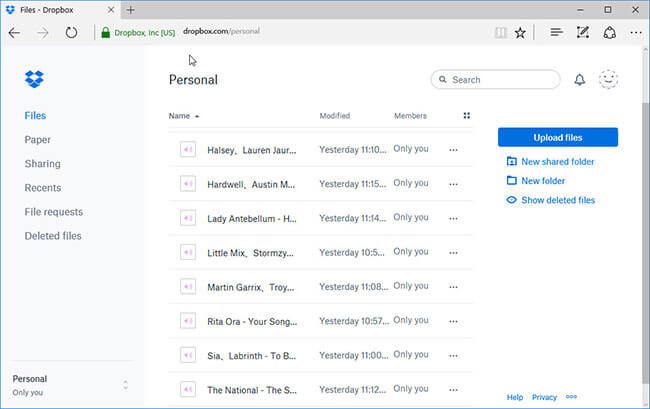This screenshot has height=409, width=650.
Task: Open the account avatar menu
Action: (x=608, y=80)
